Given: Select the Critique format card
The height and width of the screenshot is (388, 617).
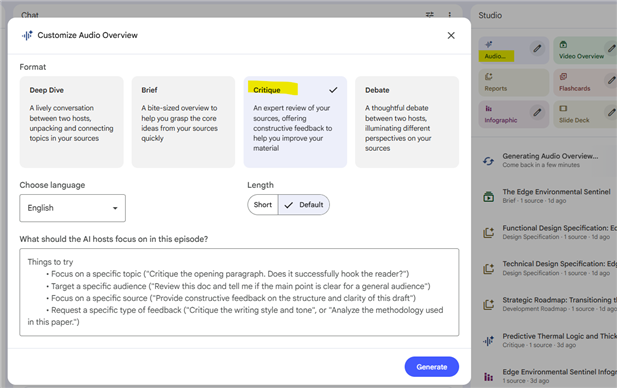Looking at the screenshot, I should click(x=295, y=122).
